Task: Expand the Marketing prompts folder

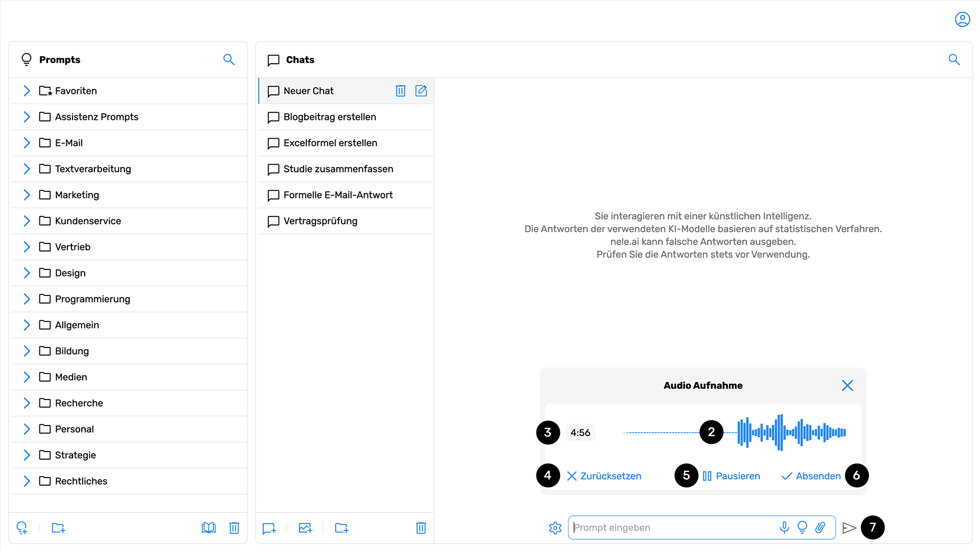Action: tap(27, 195)
